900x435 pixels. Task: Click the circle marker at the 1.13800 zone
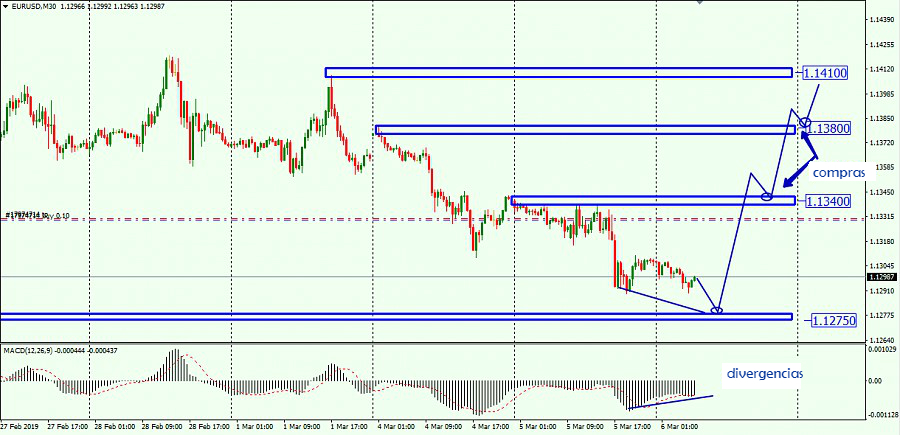pos(805,123)
